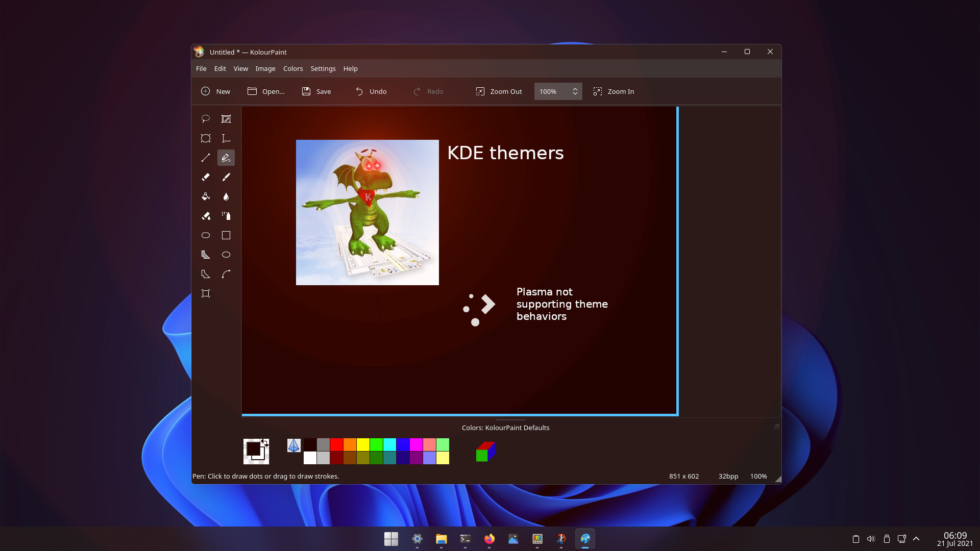Select the Rounded Rectangle tool

pyautogui.click(x=206, y=235)
